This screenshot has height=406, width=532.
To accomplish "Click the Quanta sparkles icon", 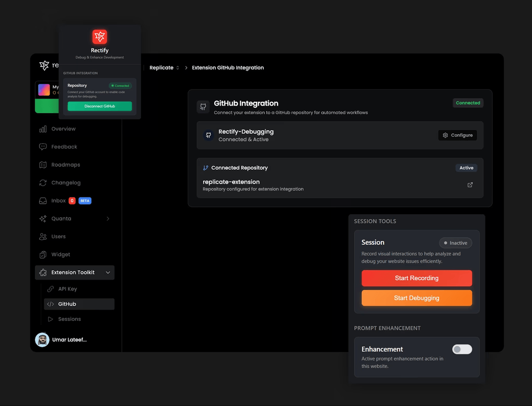I will pos(43,218).
